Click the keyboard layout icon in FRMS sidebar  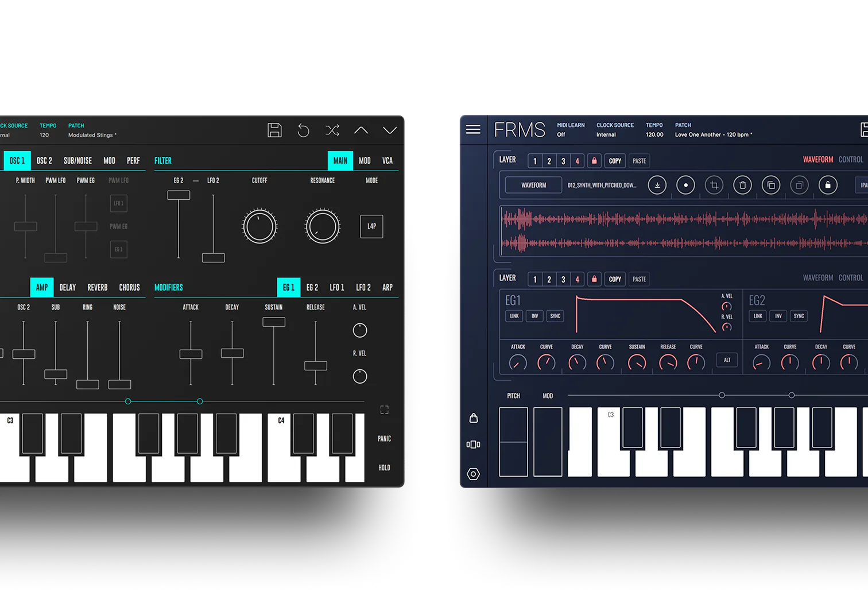click(x=474, y=444)
